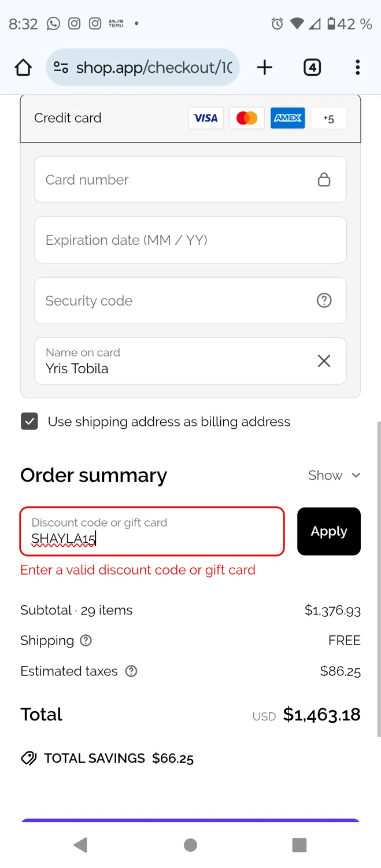Tap the site info icon in address bar

point(61,68)
